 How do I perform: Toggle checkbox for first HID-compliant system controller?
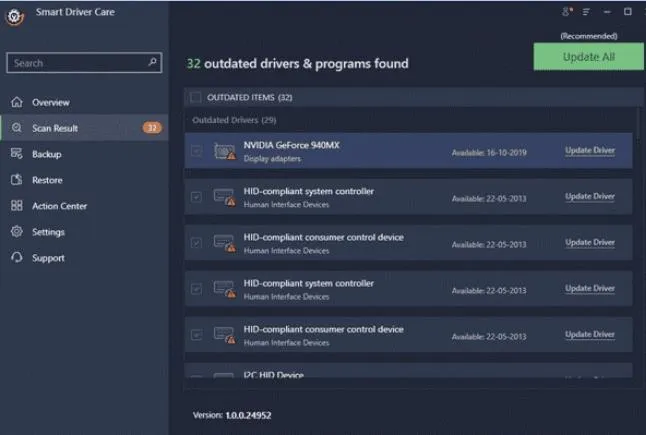point(196,197)
